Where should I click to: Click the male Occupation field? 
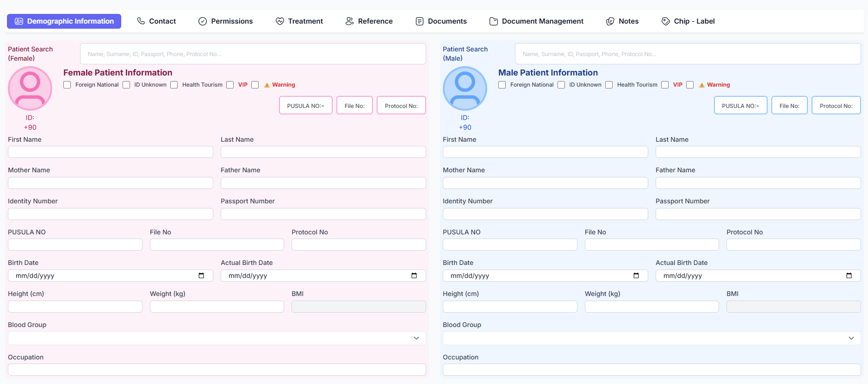652,370
